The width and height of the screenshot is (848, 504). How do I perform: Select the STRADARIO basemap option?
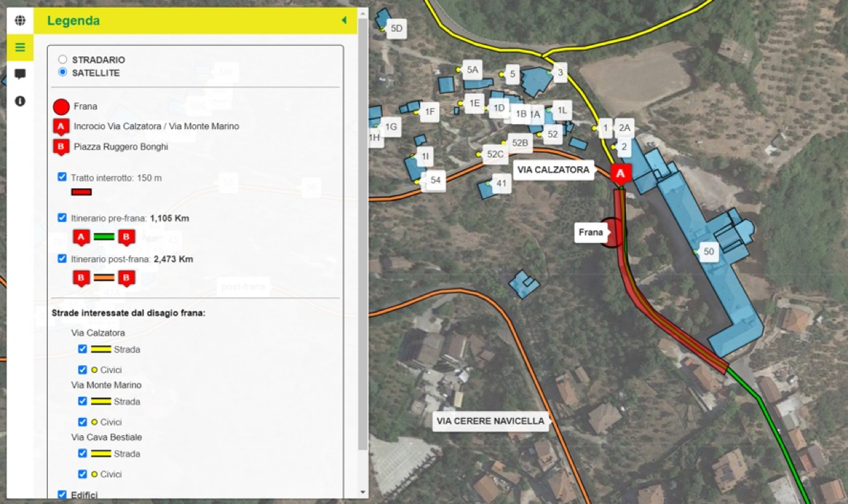pos(63,60)
